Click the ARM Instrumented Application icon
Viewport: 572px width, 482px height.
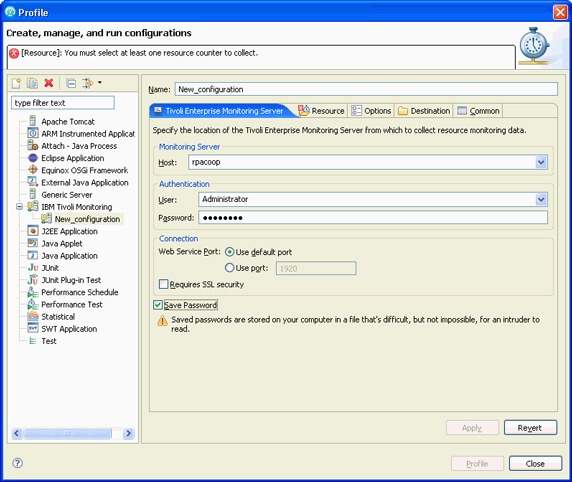pyautogui.click(x=33, y=133)
